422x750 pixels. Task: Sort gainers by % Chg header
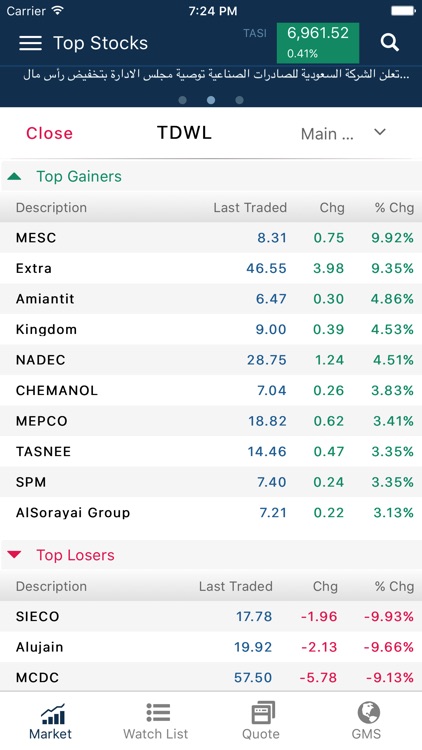point(394,208)
